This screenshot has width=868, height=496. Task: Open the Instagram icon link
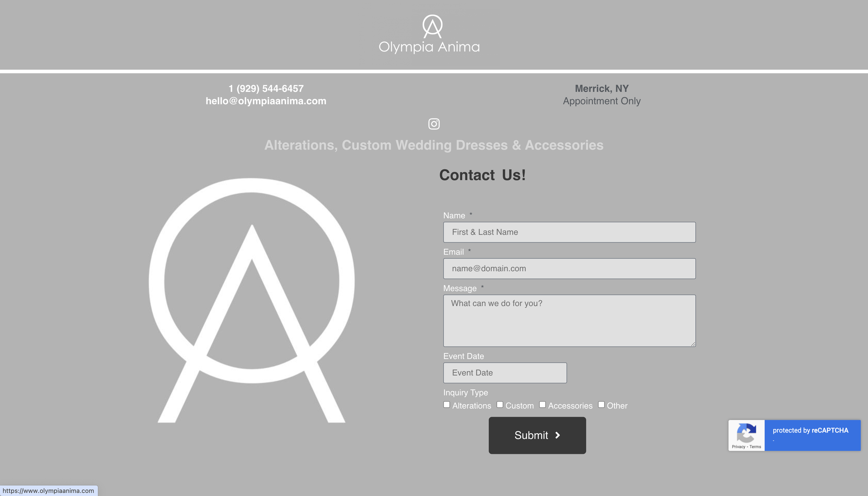pyautogui.click(x=434, y=124)
